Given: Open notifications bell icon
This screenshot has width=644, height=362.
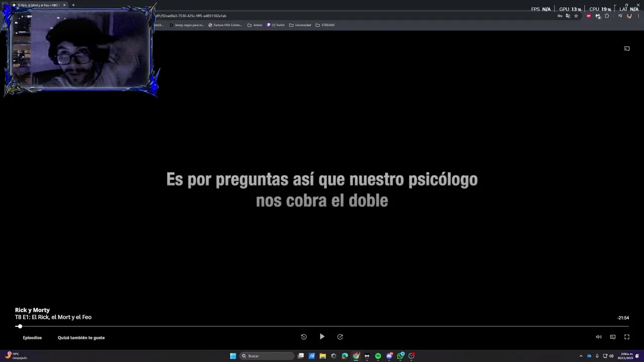Looking at the screenshot, I should click(x=637, y=356).
